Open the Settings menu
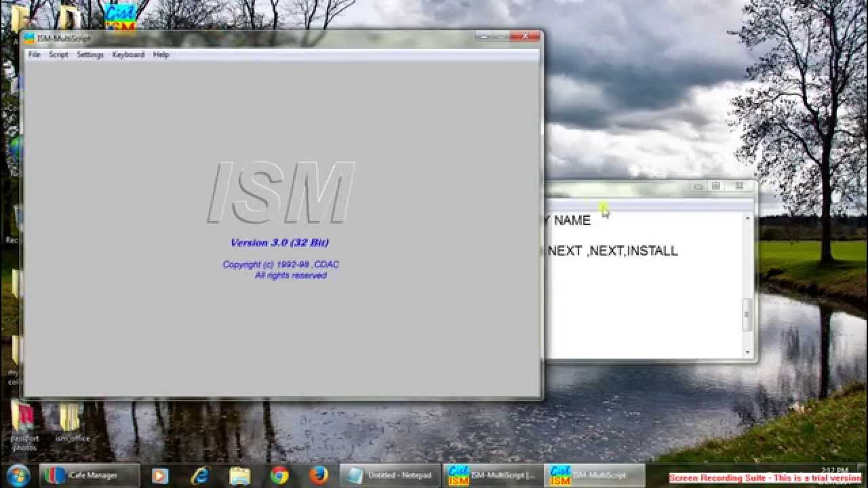 click(x=90, y=55)
